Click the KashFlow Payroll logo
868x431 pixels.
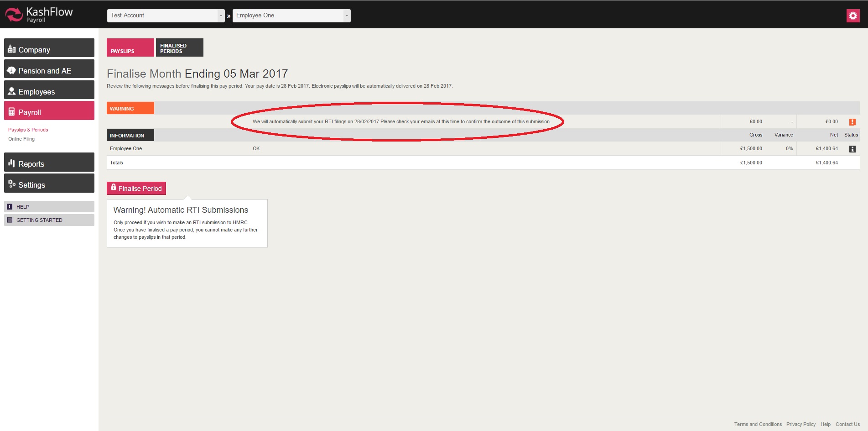[39, 14]
